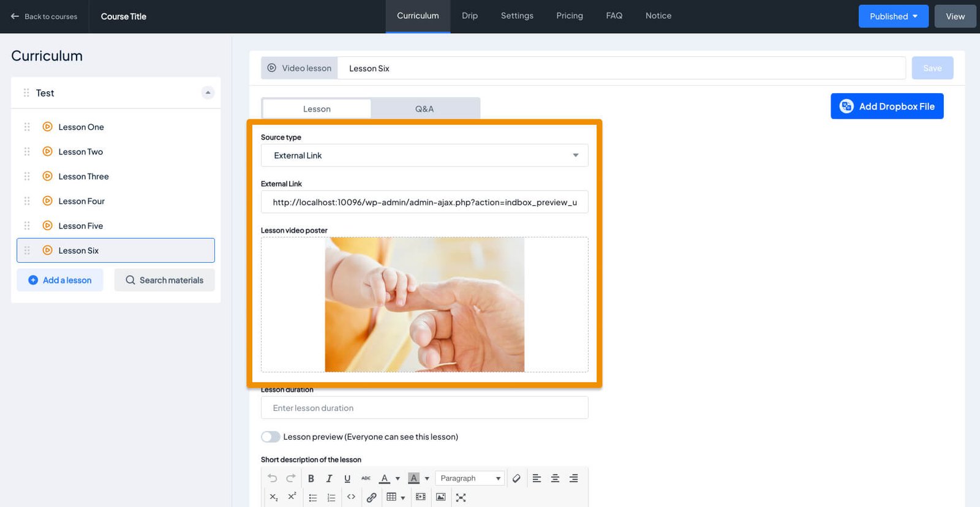Apply the text color swatch (A)

tap(385, 478)
